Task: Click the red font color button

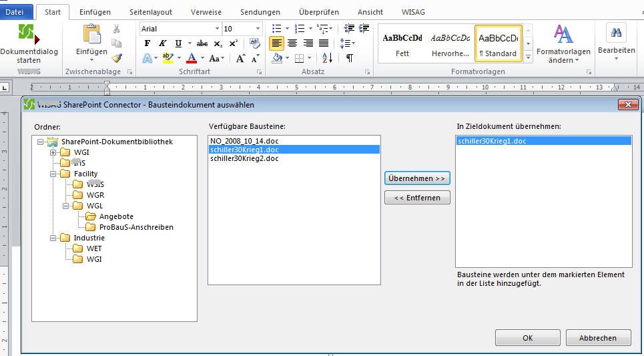Action: (x=192, y=58)
